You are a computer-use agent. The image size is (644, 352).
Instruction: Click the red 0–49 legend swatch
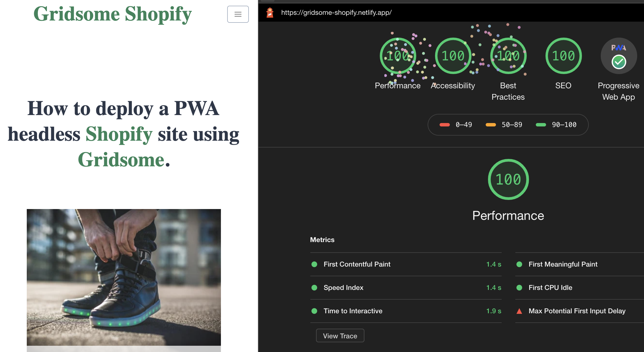444,125
